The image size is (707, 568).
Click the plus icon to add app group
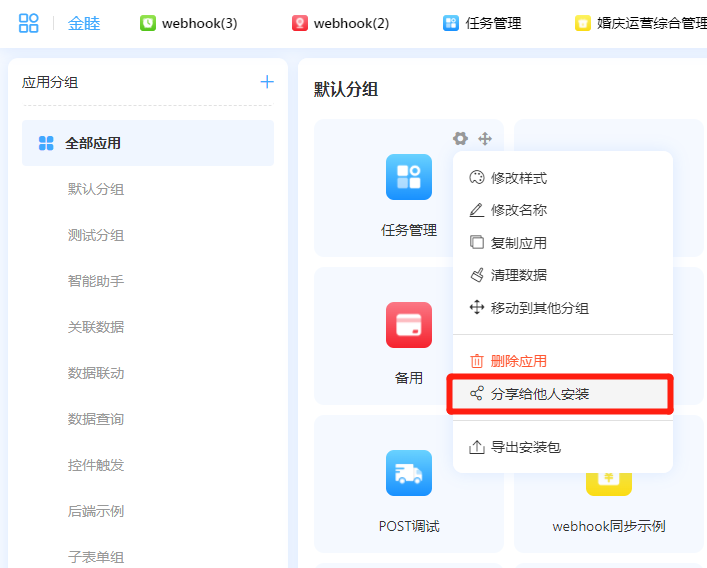click(x=267, y=82)
